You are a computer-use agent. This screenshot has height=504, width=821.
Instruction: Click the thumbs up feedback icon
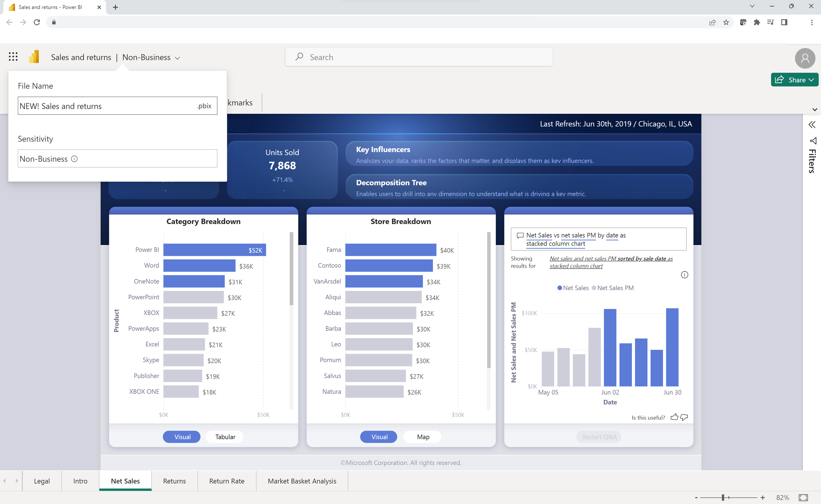(x=674, y=417)
